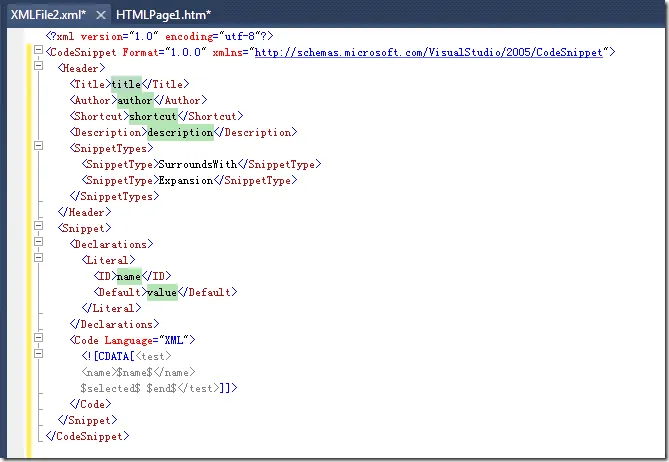Select the highlighted description field
This screenshot has height=462, width=669.
coord(180,132)
